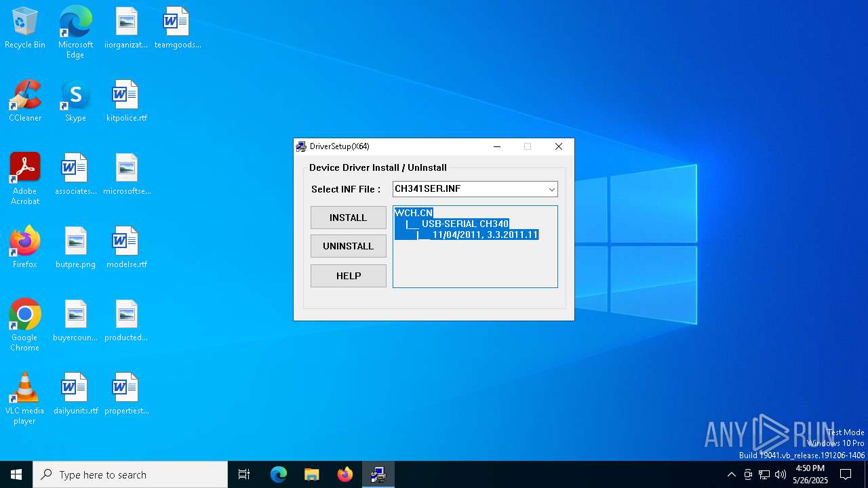Select producted... file on desktop
The width and height of the screenshot is (868, 488).
pyautogui.click(x=126, y=321)
